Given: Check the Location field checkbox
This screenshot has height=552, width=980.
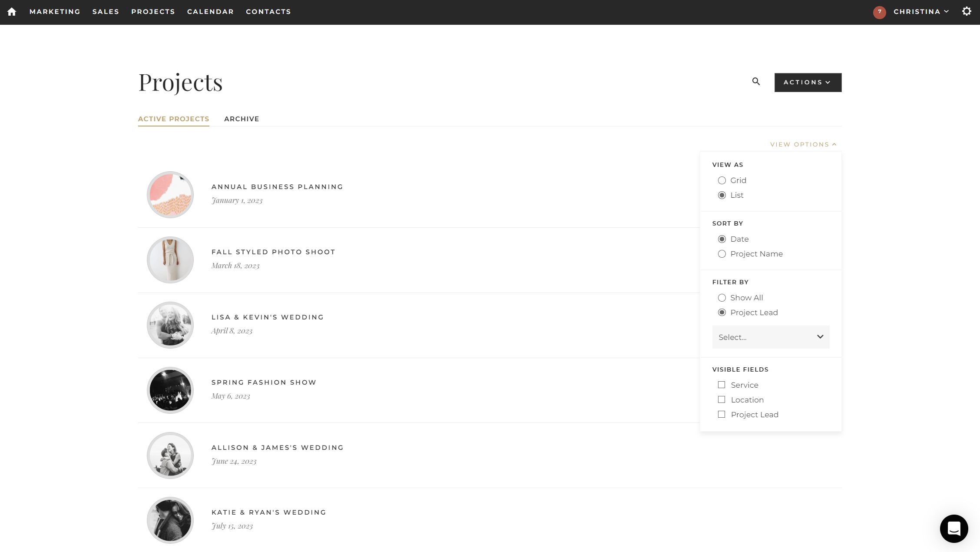Looking at the screenshot, I should pos(722,399).
